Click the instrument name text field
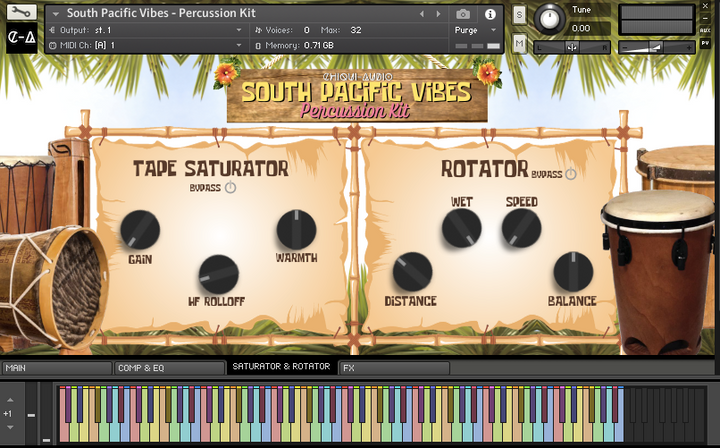Viewport: 720px width, 448px height. point(161,13)
